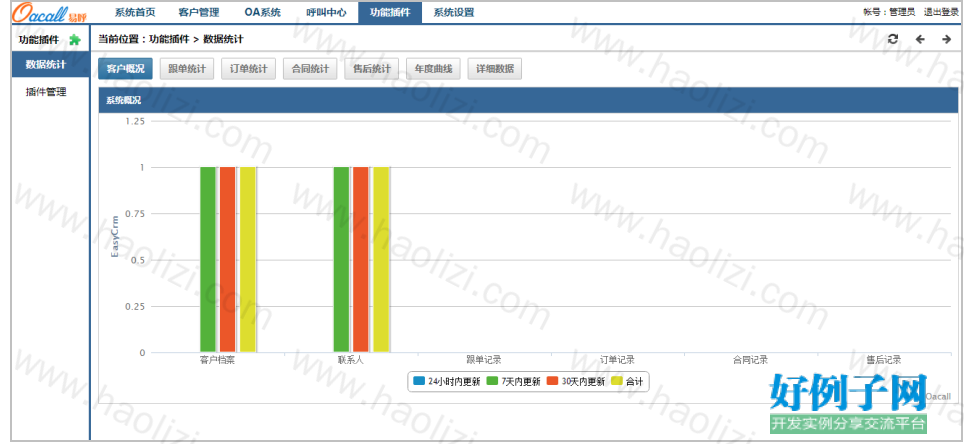Click the green bar above 联系人
This screenshot has height=444, width=964.
[x=341, y=260]
